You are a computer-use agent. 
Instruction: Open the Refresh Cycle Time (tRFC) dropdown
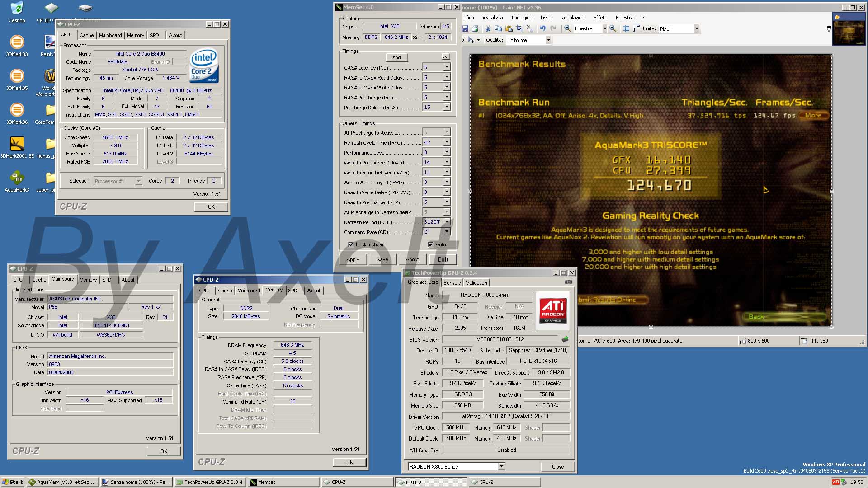(x=447, y=142)
